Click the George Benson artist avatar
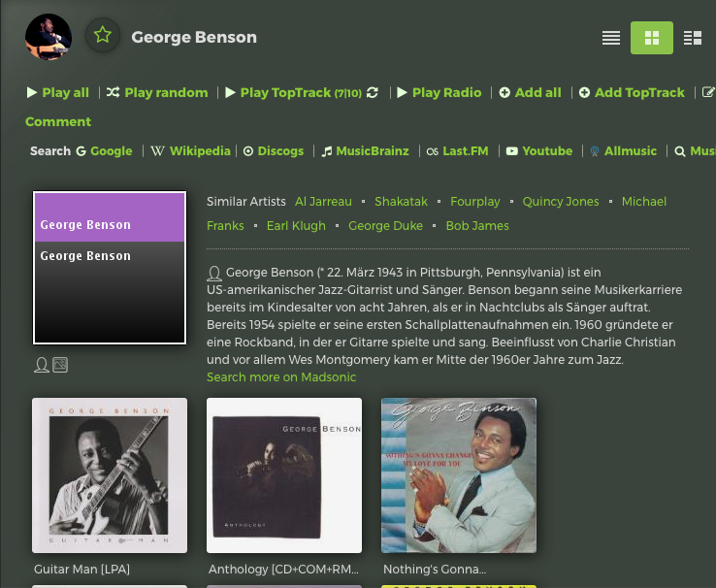 click(49, 37)
